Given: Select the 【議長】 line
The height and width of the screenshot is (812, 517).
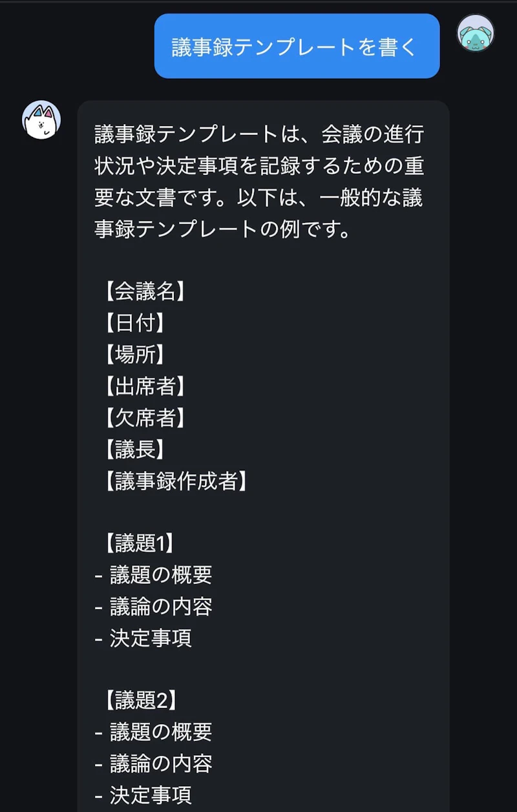Looking at the screenshot, I should pyautogui.click(x=134, y=450).
